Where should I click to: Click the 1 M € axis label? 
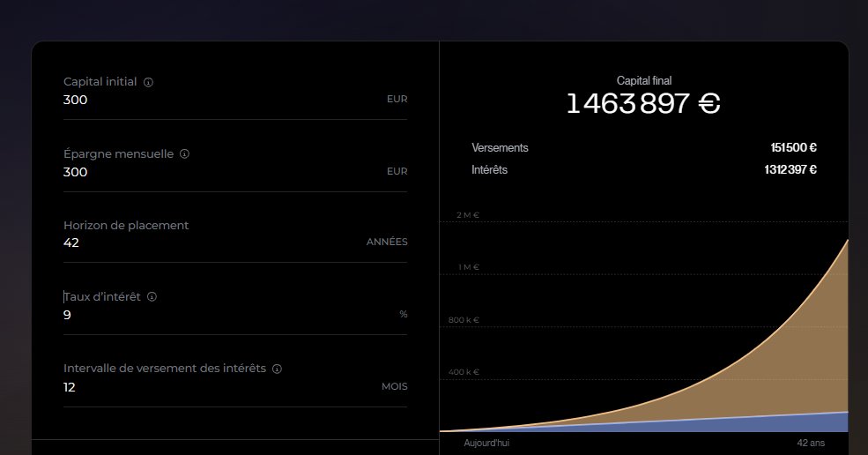[x=468, y=267]
